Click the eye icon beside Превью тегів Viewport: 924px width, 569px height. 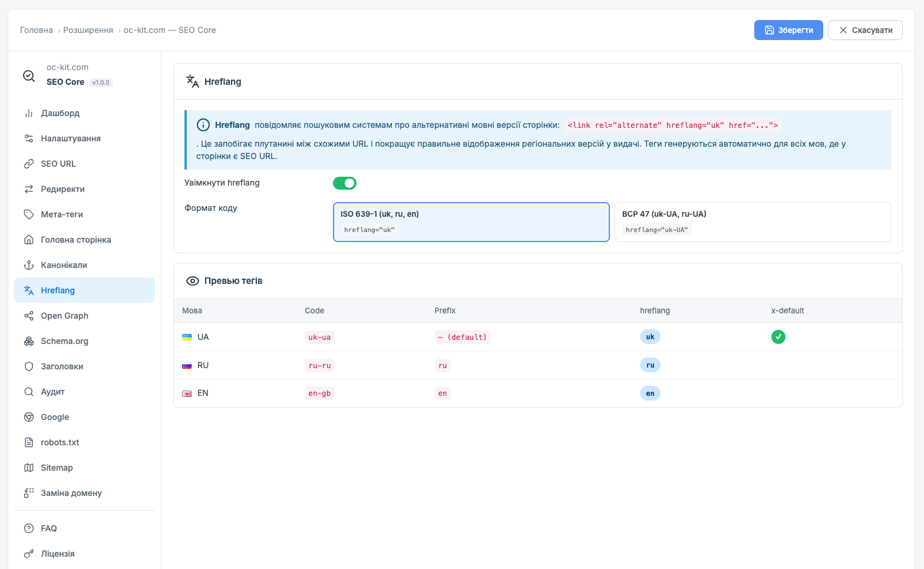point(193,281)
